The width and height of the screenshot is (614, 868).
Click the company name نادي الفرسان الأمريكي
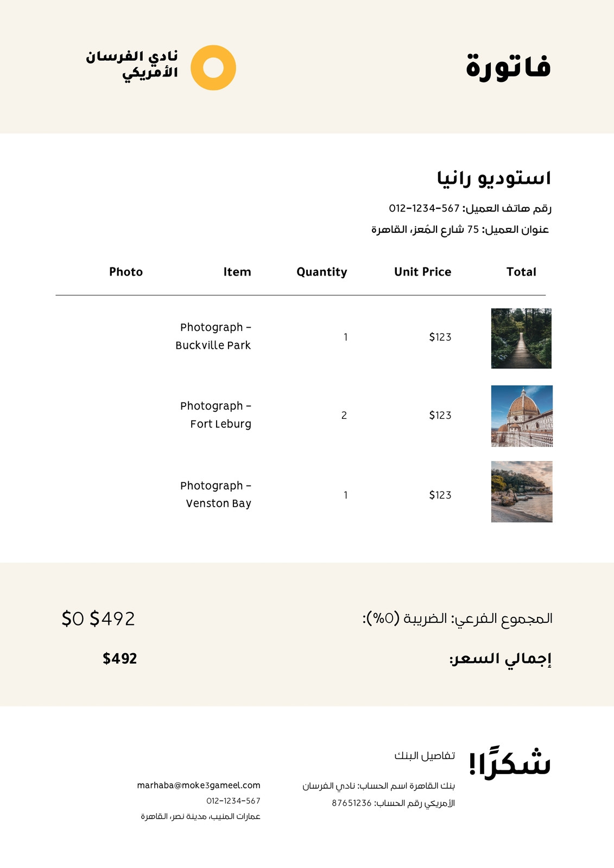132,65
